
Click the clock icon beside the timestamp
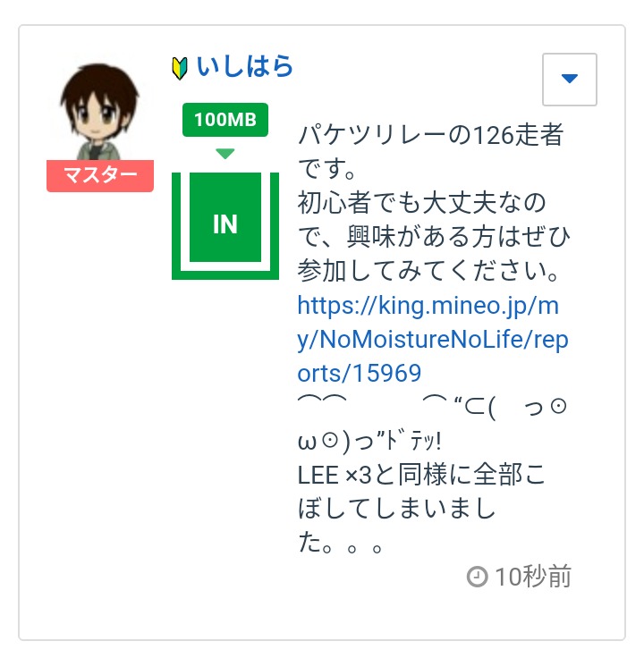478,577
